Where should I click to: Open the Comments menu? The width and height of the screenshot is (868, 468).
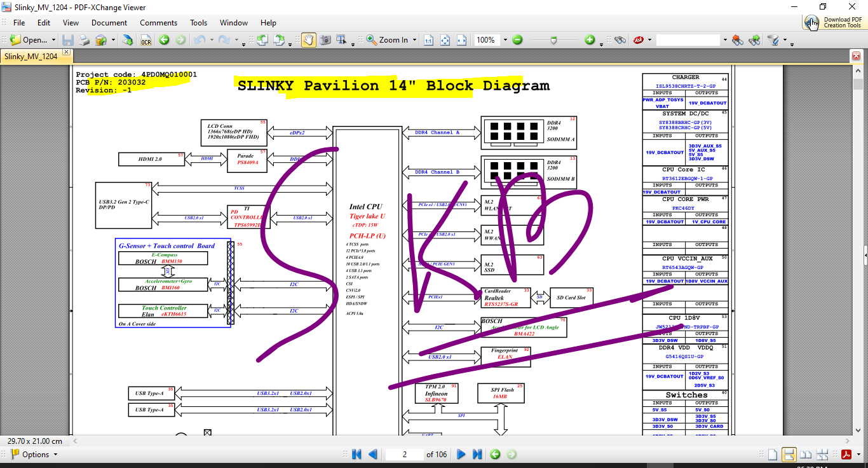pos(159,23)
